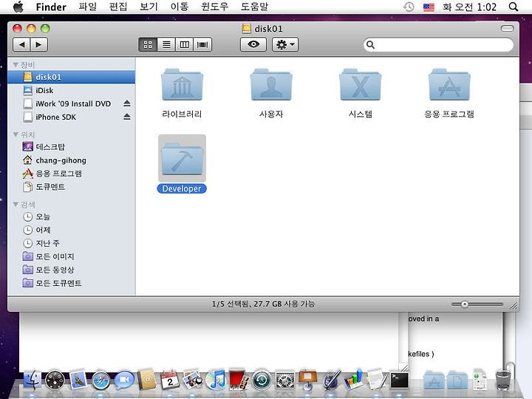Switch to icon view
Viewport: 532px width, 399px height.
(x=148, y=44)
